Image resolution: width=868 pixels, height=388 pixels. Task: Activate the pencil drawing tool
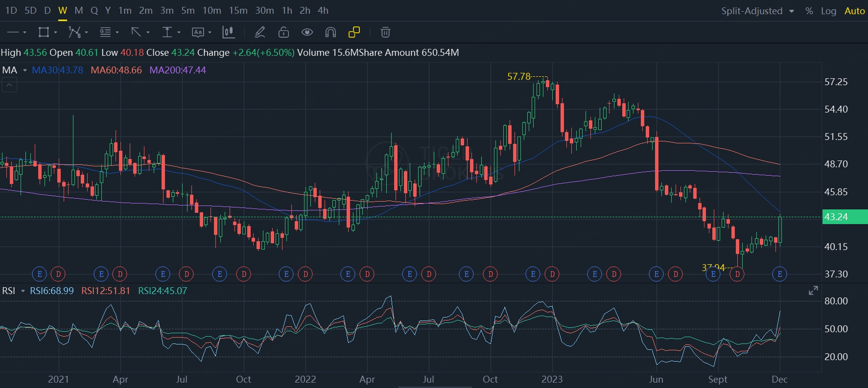pos(260,32)
